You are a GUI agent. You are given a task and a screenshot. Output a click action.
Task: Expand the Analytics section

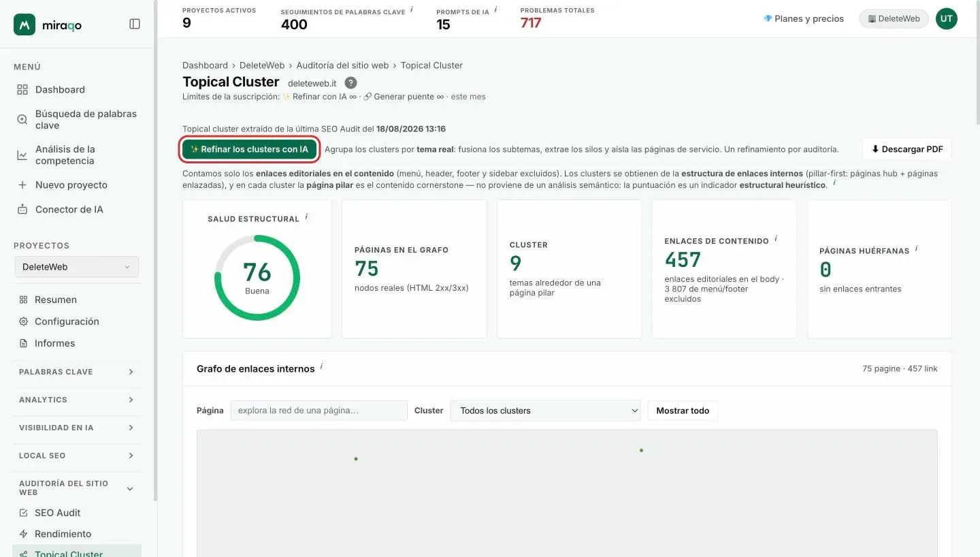77,400
